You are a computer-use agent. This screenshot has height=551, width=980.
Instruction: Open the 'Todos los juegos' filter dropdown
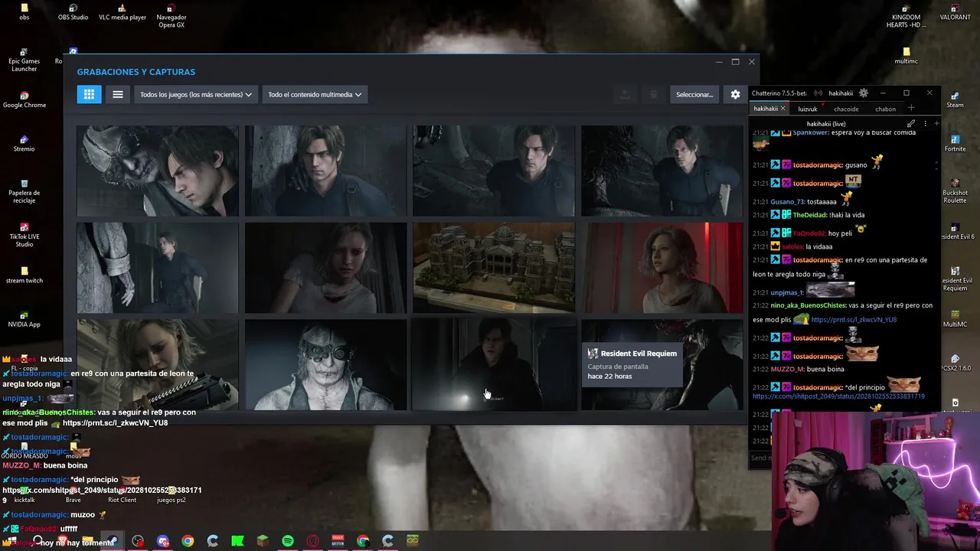coord(196,94)
